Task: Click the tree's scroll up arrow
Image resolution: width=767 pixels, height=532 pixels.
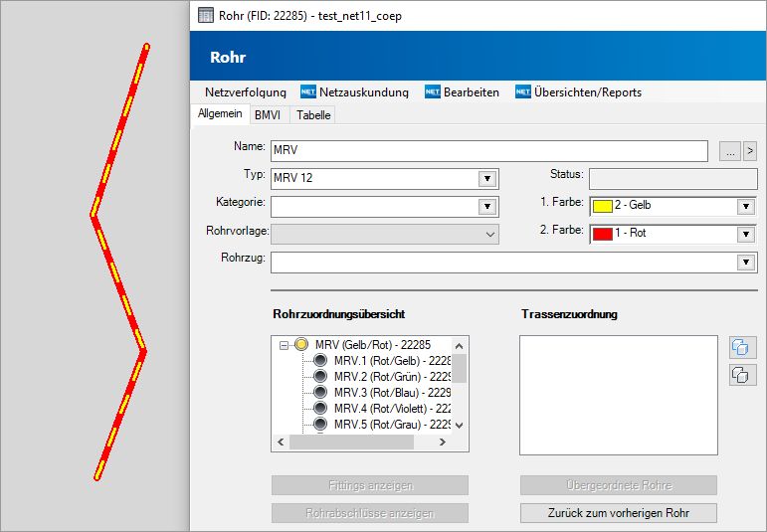Action: click(459, 346)
